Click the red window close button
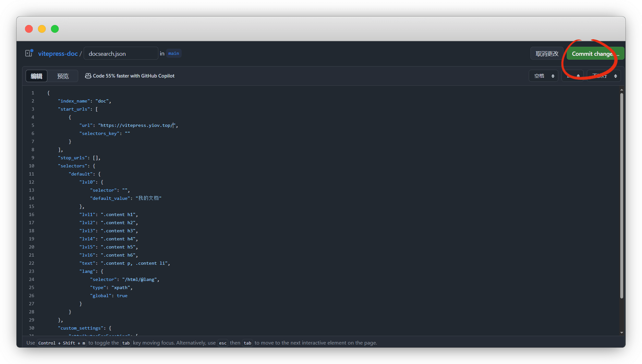This screenshot has width=642, height=364. [x=29, y=29]
